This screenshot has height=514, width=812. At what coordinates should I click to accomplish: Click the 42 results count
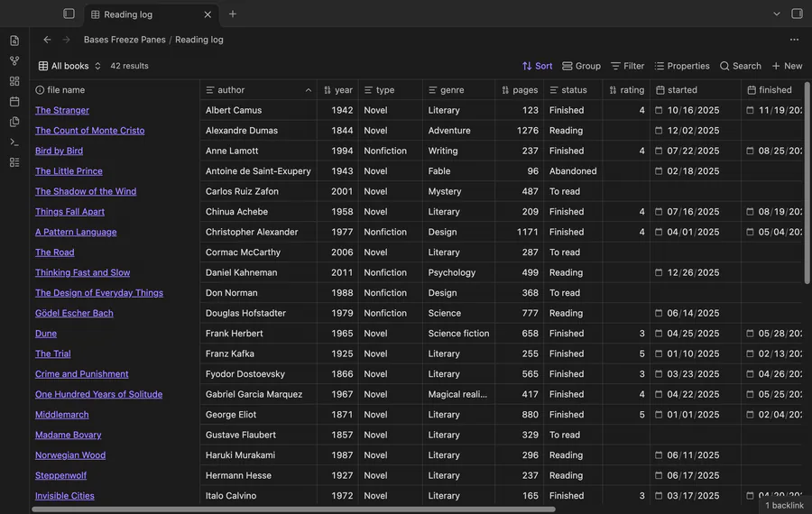(x=129, y=66)
